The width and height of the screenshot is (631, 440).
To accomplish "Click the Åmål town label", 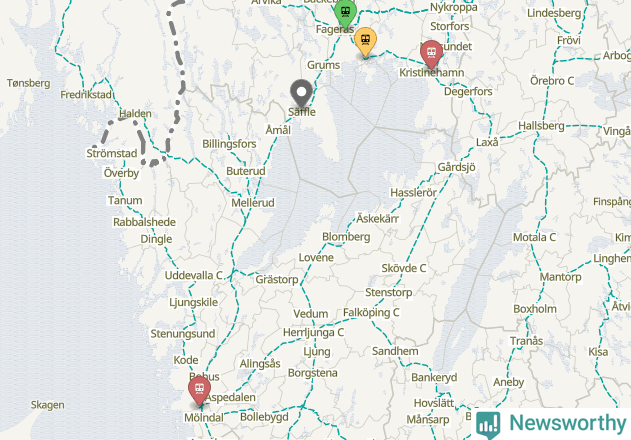I will (x=278, y=130).
